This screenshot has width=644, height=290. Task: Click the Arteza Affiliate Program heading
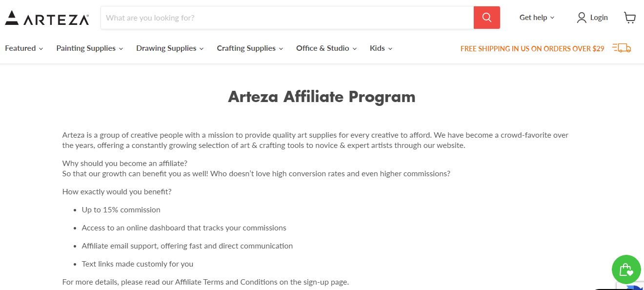322,97
